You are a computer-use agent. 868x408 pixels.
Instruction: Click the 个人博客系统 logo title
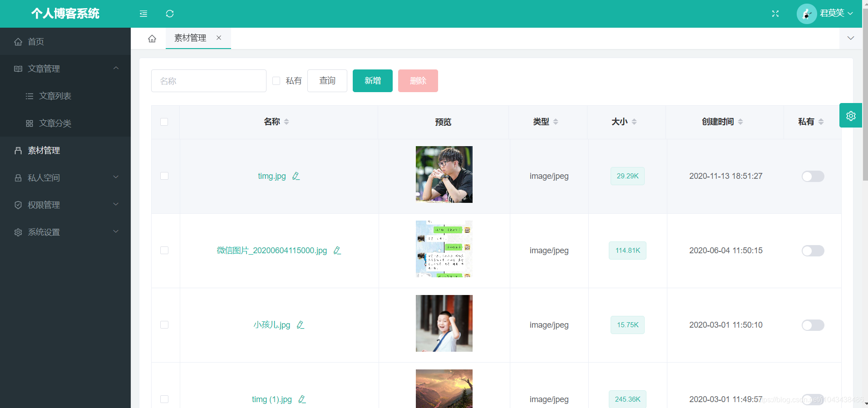point(65,14)
